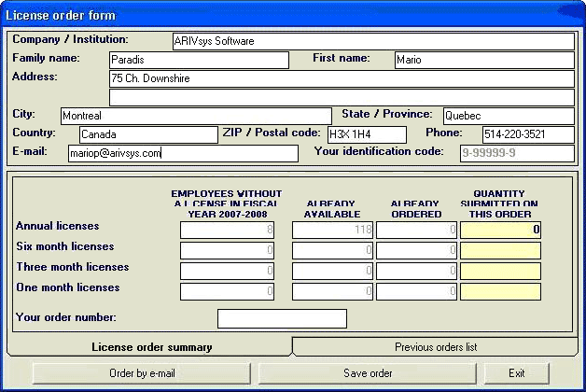Viewport: 586px width, 392px height.
Task: Click the Six month licenses row label
Action: tap(65, 246)
